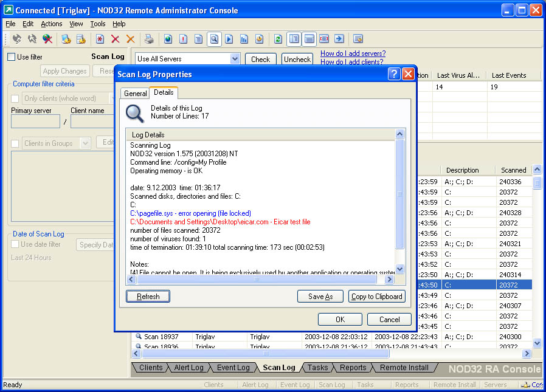Open Reports via bar-chart page toolbar icon
546x392 pixels.
point(244,39)
